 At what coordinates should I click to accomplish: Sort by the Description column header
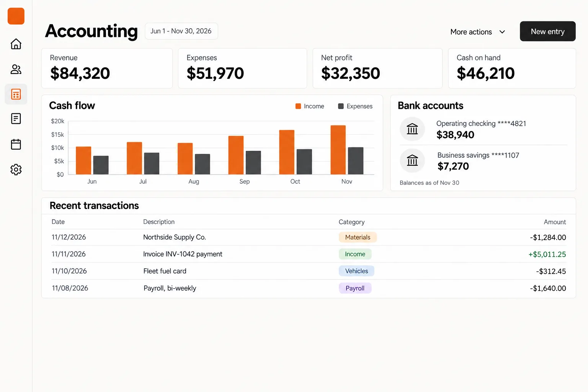coord(159,222)
